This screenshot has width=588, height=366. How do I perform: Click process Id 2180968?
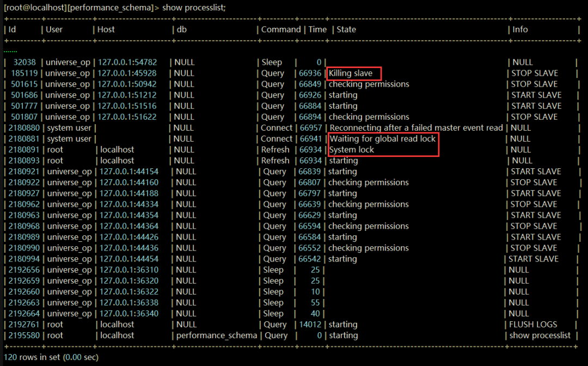point(24,226)
